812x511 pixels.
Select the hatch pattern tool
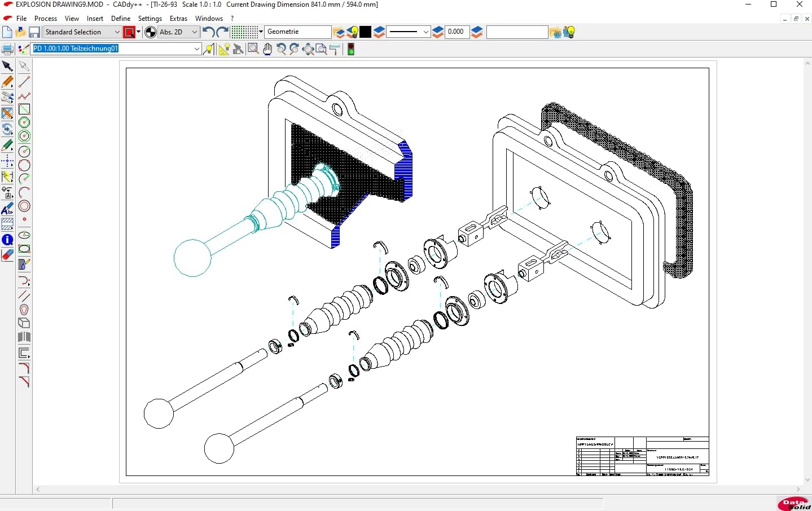(7, 224)
